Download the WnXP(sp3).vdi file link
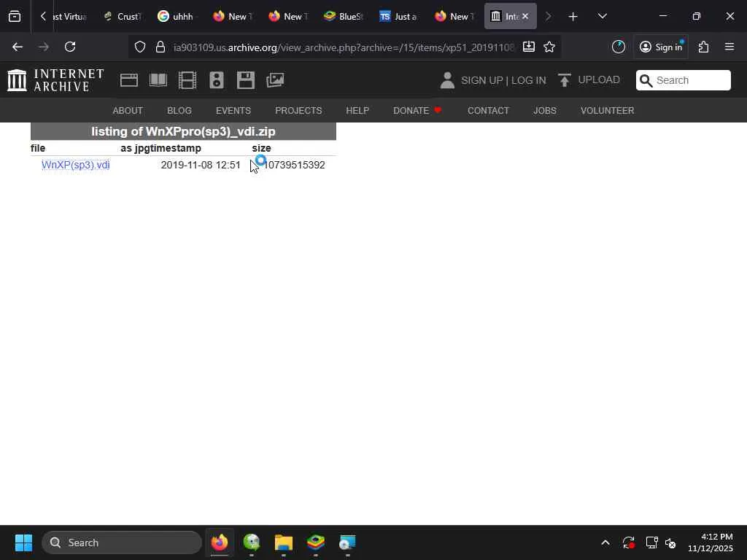Image resolution: width=747 pixels, height=560 pixels. pos(76,165)
